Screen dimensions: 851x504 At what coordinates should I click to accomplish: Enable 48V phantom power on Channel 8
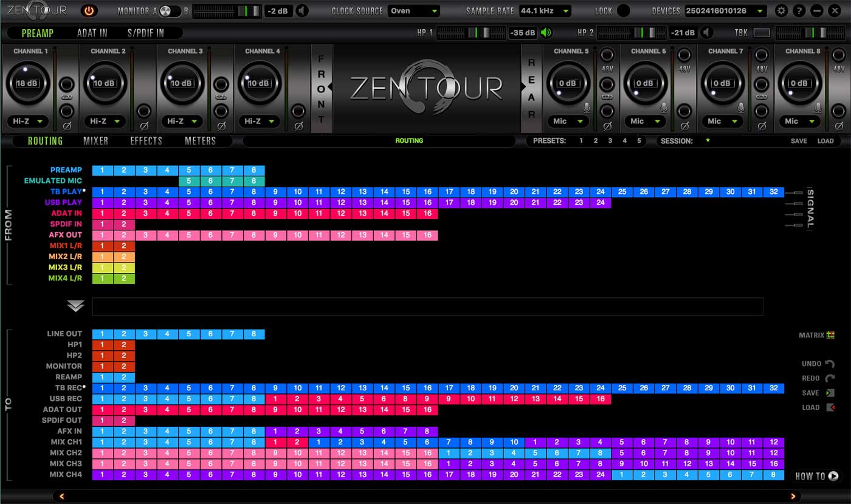[x=839, y=55]
